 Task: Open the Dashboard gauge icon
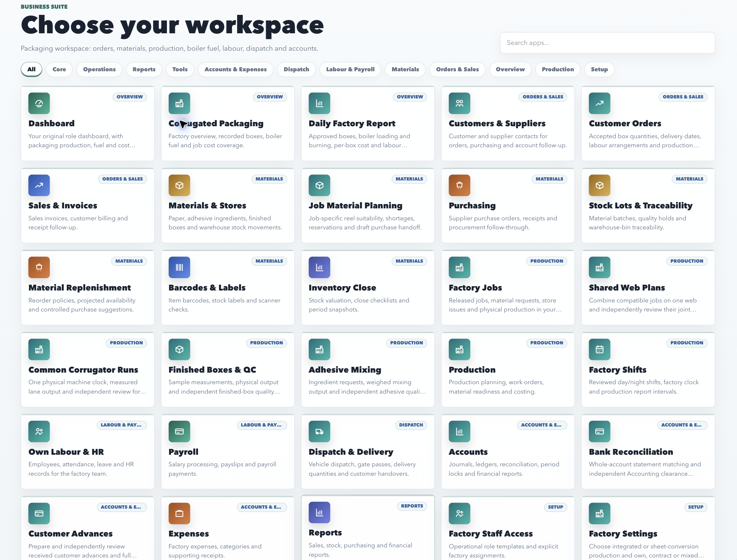pyautogui.click(x=39, y=103)
